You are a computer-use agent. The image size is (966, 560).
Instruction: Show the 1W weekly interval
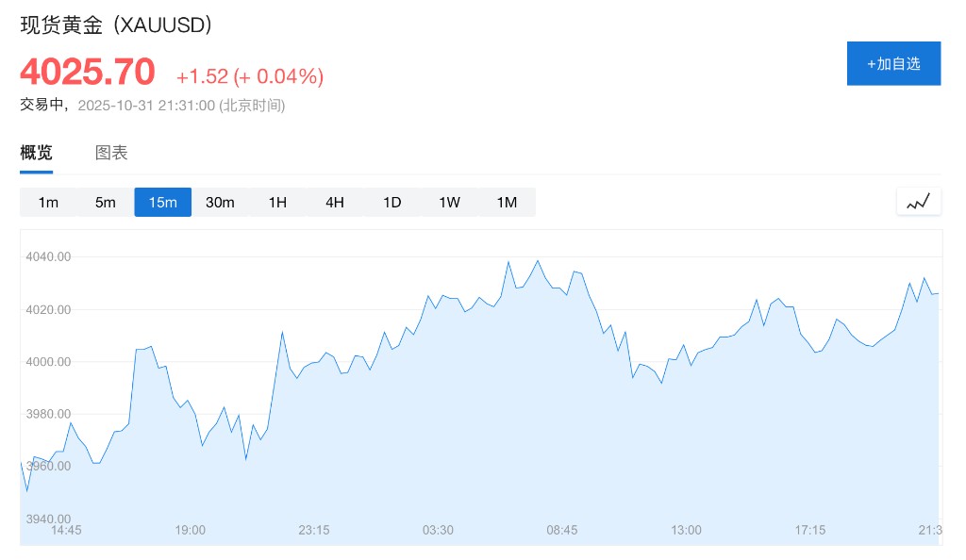449,203
